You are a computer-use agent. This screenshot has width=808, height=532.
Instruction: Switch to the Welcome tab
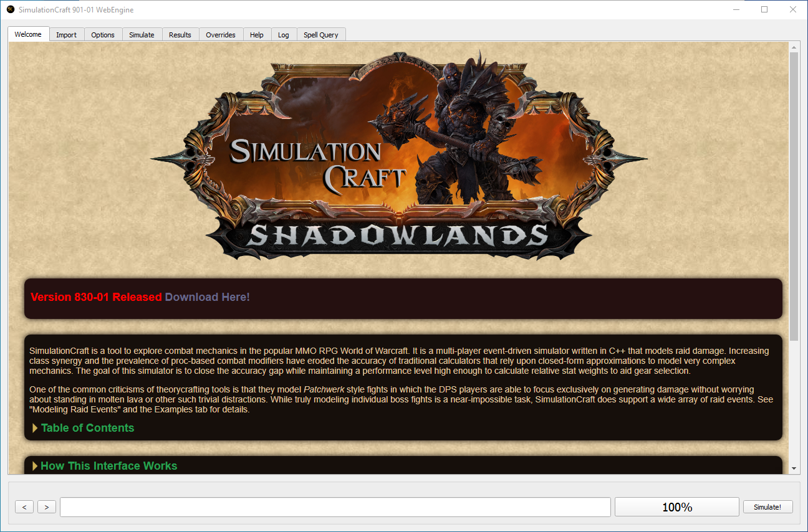coord(28,34)
